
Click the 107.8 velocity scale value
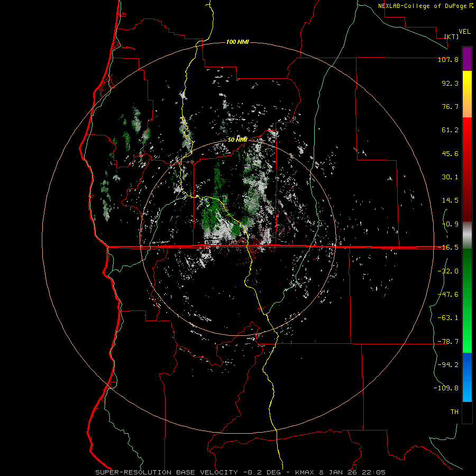tap(448, 60)
